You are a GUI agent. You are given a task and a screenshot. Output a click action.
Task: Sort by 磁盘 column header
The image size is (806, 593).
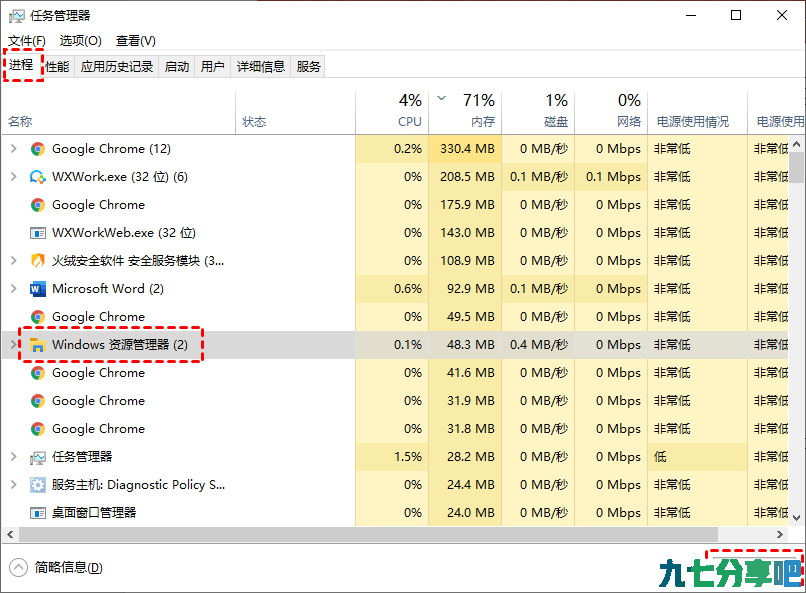pos(538,113)
